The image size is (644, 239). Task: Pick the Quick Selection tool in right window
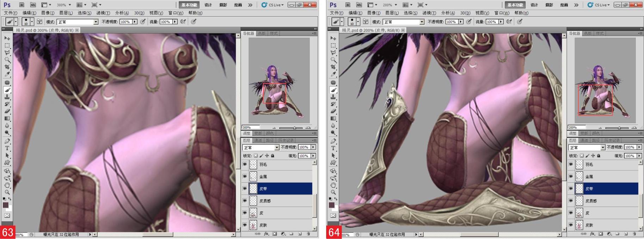pos(333,60)
